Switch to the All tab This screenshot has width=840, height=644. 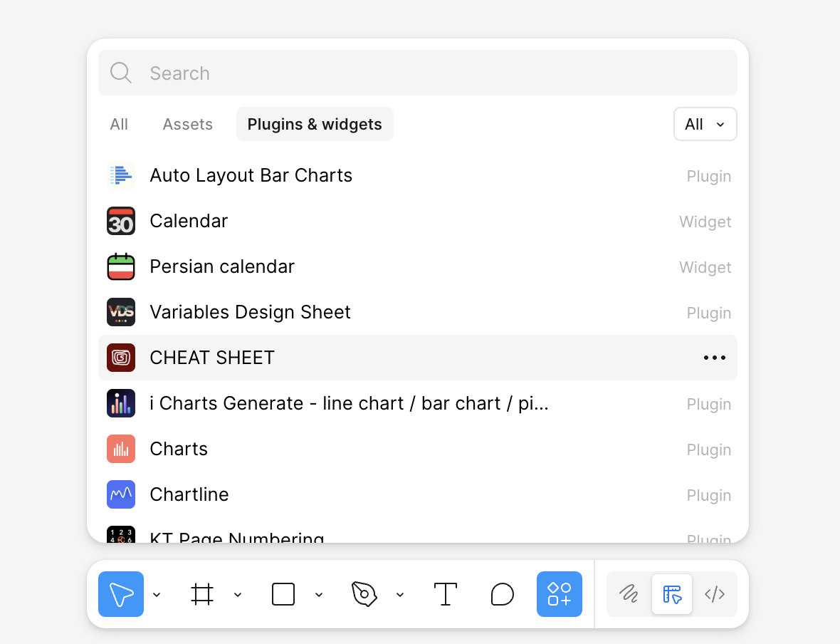[119, 124]
